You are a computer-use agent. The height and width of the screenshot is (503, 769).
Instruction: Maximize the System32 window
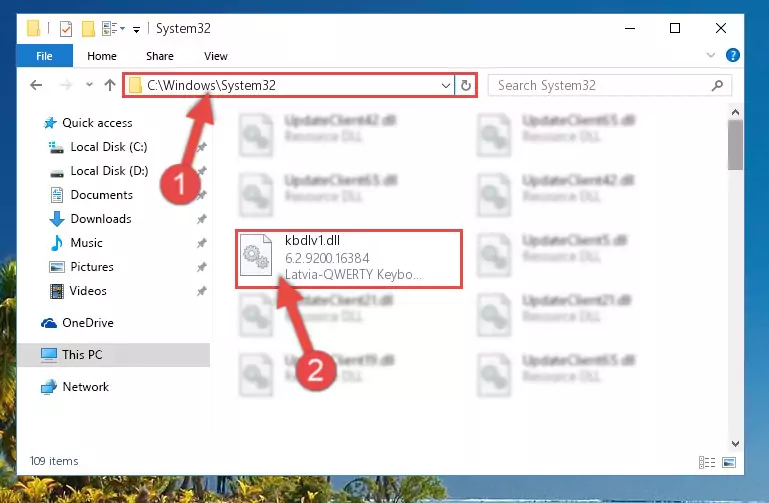675,28
